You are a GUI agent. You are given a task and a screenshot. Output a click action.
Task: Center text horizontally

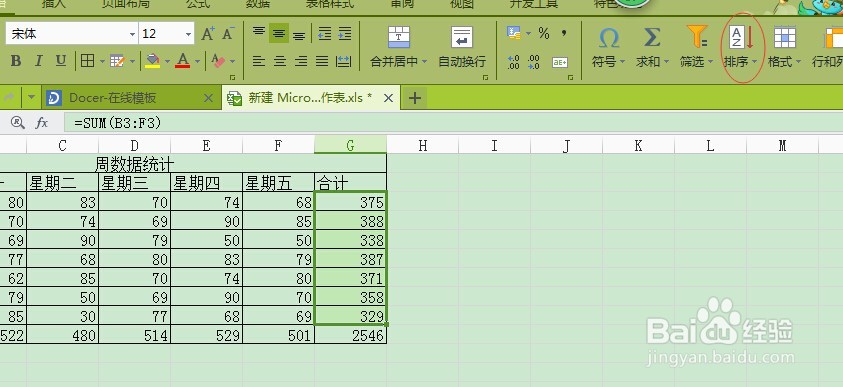pos(280,61)
